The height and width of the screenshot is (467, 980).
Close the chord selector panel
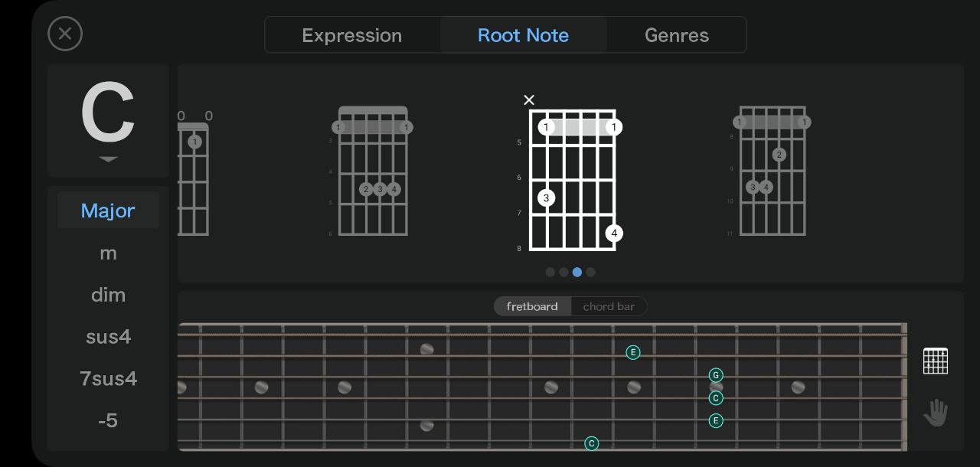point(65,34)
